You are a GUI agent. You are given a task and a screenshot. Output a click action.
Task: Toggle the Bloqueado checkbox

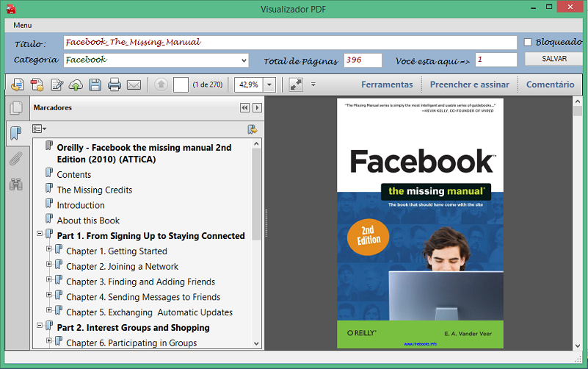pos(528,42)
